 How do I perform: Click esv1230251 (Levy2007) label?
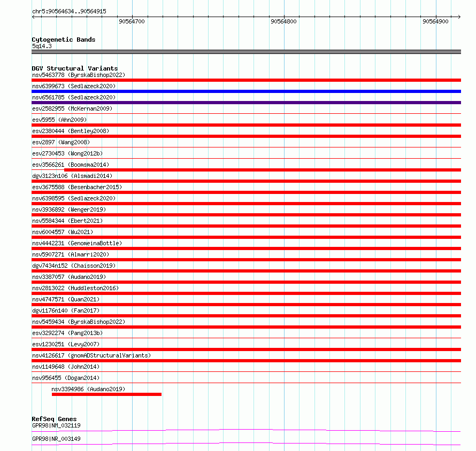tap(66, 344)
